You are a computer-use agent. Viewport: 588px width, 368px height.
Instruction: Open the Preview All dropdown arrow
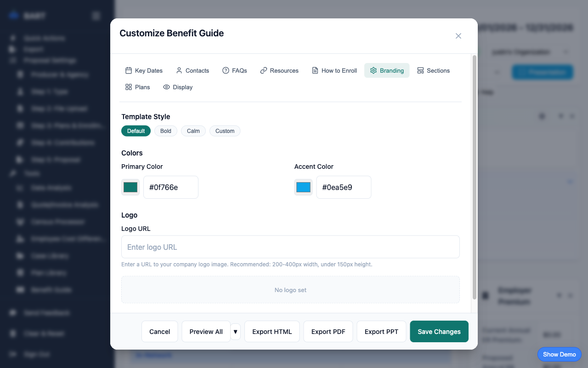coord(236,331)
